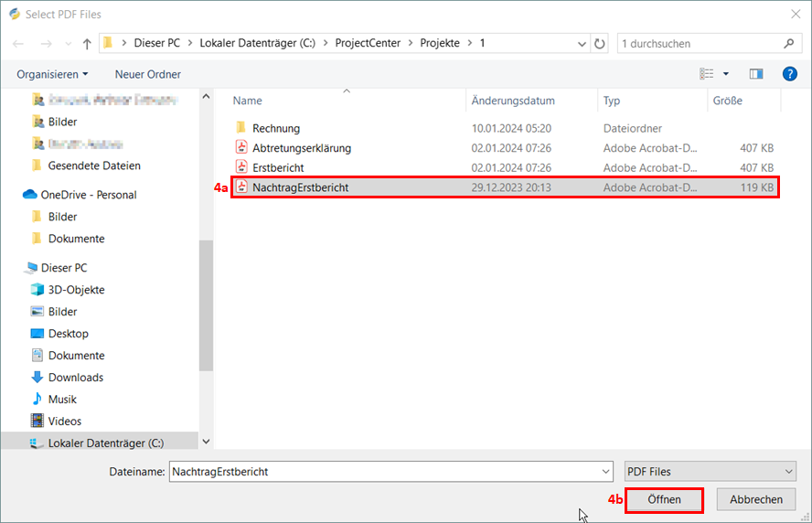Image resolution: width=812 pixels, height=523 pixels.
Task: Click the Abbrechen button
Action: [755, 500]
